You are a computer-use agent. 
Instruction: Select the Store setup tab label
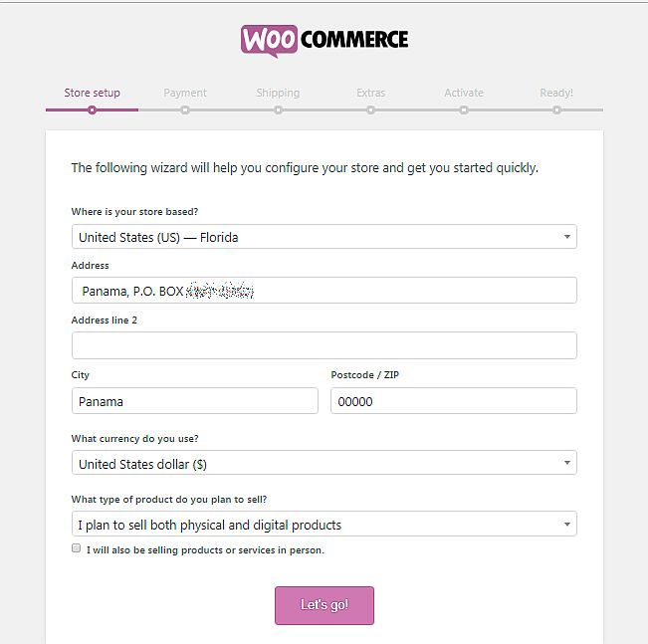(x=93, y=93)
